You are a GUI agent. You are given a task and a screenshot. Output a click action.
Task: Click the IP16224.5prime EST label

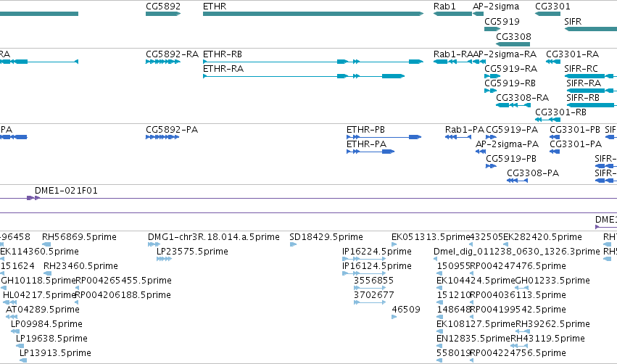coord(377,252)
